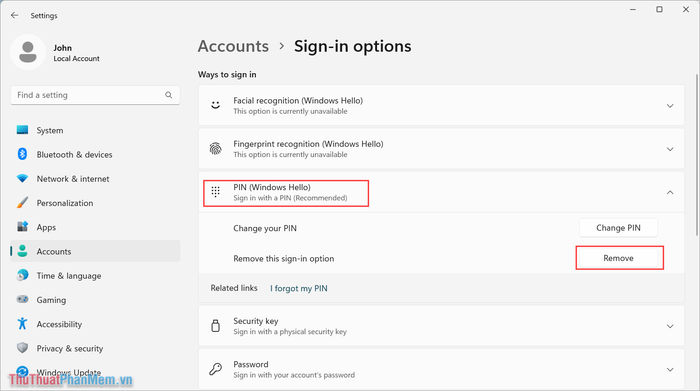Open Personalization brush icon
Viewport: 700px width, 391px height.
(x=22, y=203)
